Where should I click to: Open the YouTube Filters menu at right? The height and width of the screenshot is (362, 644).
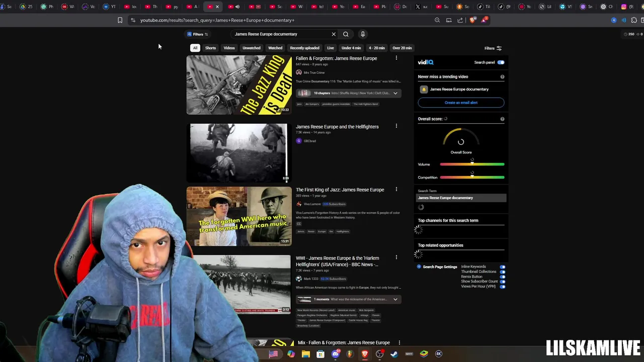pyautogui.click(x=493, y=48)
